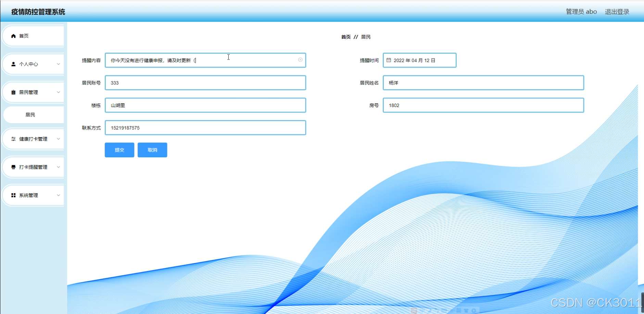Click the 管理员 abo user label
Screen dimensions: 644x314
click(x=581, y=12)
